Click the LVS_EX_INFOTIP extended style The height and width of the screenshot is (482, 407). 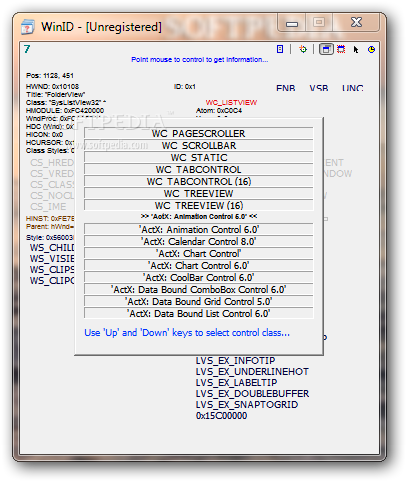click(x=235, y=361)
